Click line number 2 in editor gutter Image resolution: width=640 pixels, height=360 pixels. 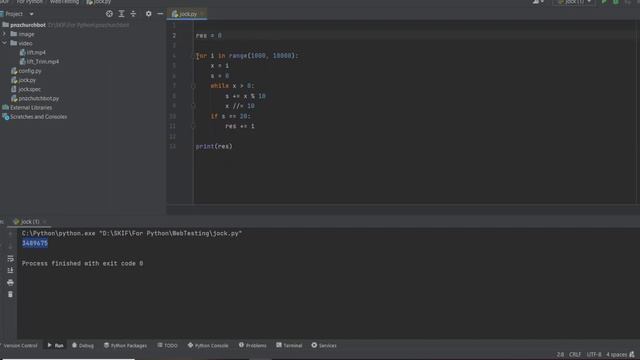(x=174, y=36)
